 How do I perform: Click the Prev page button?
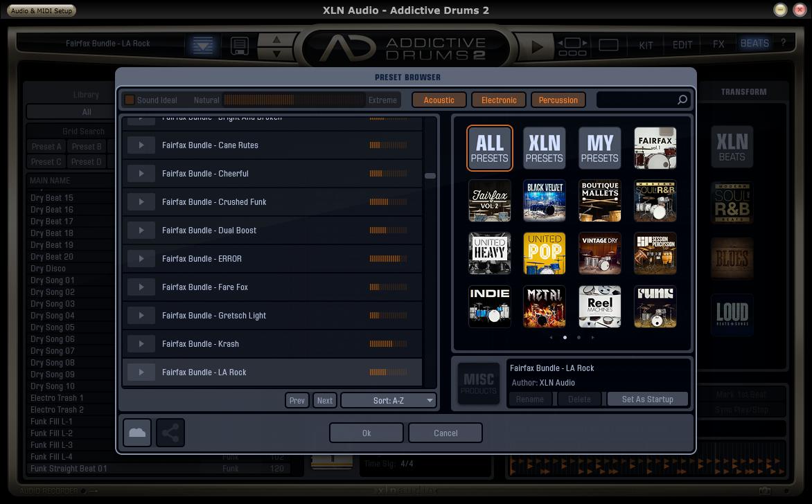coord(297,401)
